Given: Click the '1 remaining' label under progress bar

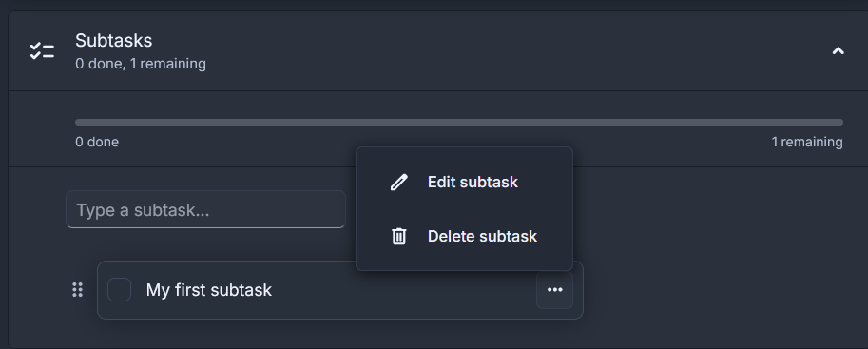Looking at the screenshot, I should pyautogui.click(x=807, y=142).
